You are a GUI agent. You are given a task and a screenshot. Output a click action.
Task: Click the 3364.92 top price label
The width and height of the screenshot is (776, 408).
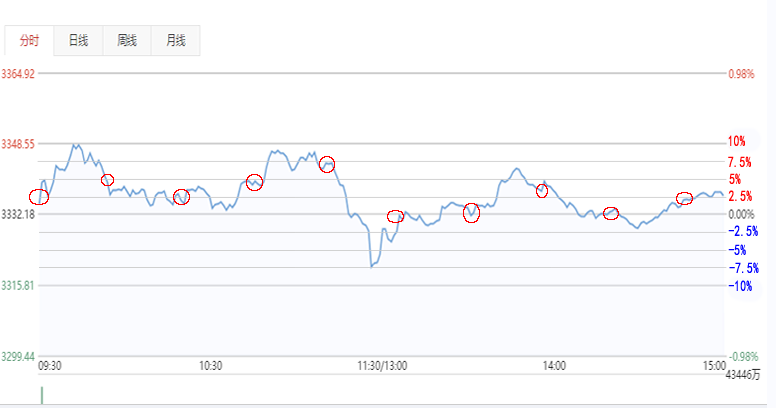tap(19, 74)
